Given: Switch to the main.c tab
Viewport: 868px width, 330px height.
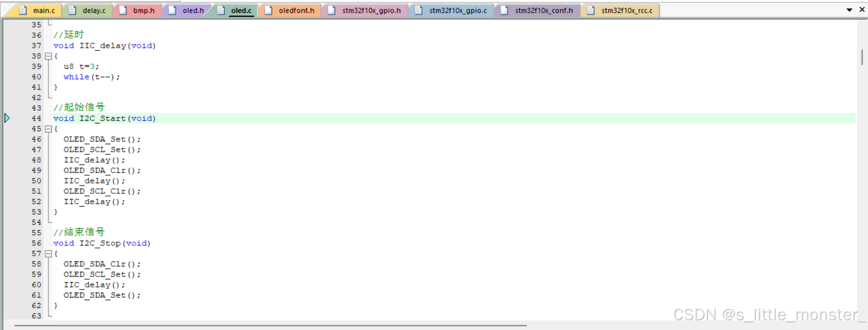Looking at the screenshot, I should (37, 10).
